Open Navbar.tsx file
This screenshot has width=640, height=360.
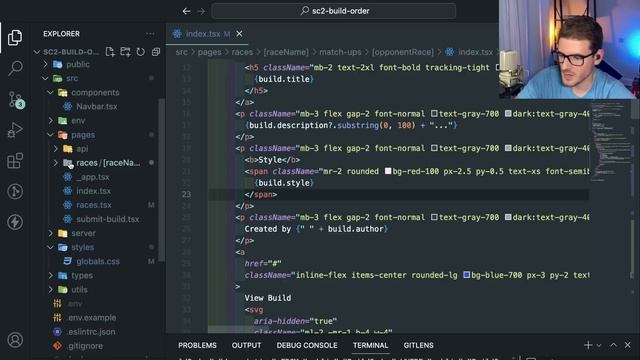pos(97,107)
